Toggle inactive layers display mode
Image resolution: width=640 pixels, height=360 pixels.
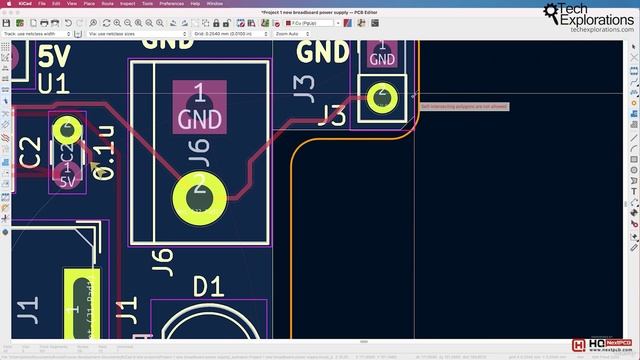5,137
